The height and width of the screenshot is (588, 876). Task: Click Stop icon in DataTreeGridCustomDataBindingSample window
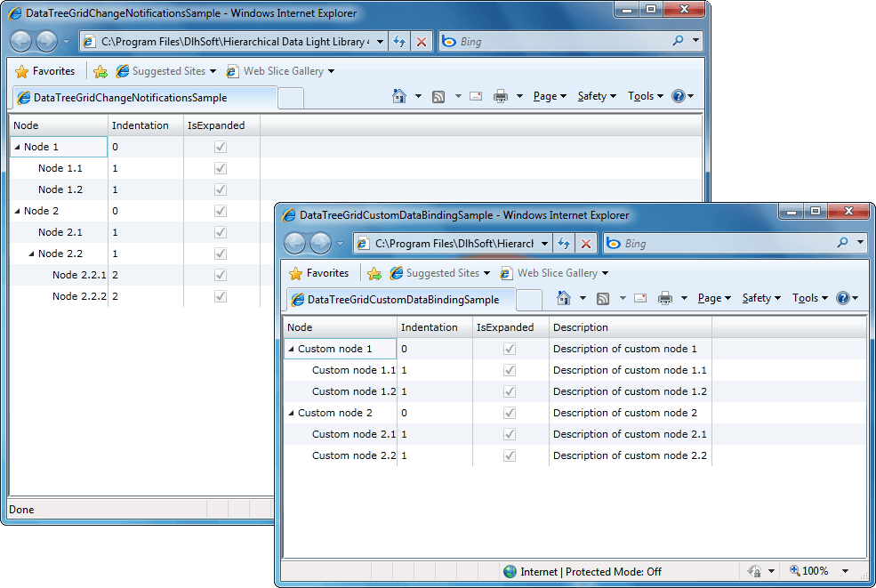coord(586,244)
